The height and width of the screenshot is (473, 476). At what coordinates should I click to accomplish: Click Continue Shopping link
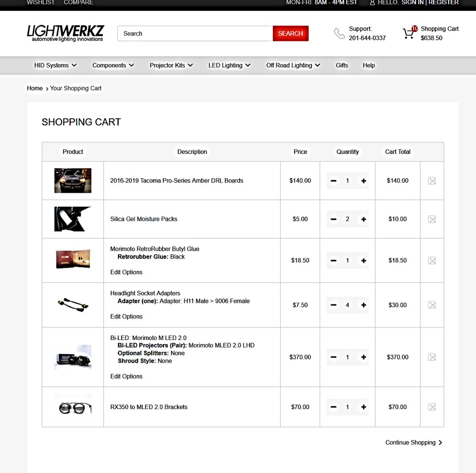[414, 442]
